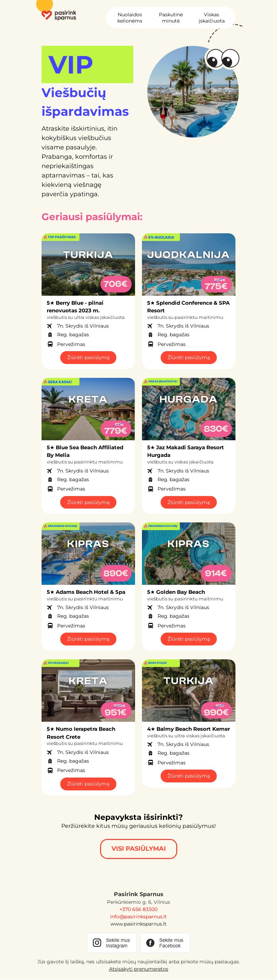The height and width of the screenshot is (980, 277).
Task: Open the Paskutinė minutė menu item
Action: coord(171,18)
